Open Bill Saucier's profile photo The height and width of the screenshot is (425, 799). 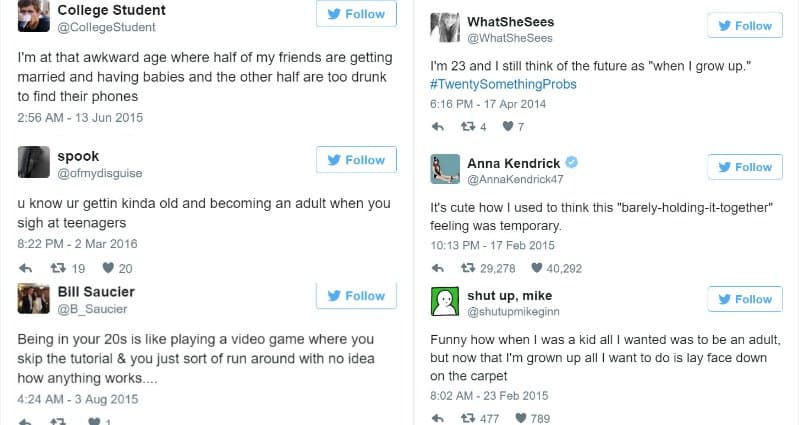click(x=34, y=299)
